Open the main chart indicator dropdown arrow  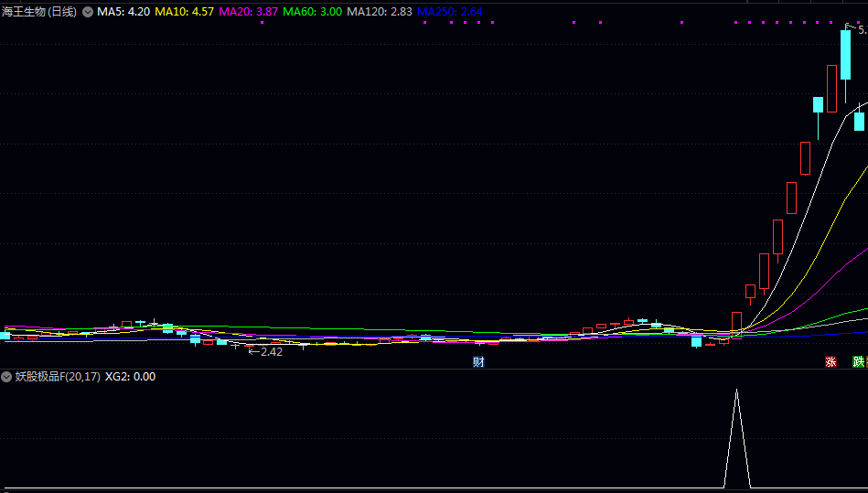[x=87, y=12]
